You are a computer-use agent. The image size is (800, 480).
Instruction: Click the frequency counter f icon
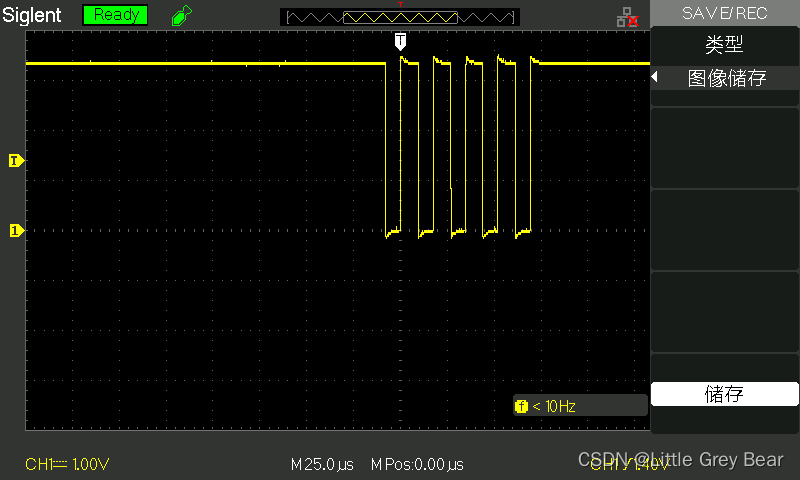coord(521,406)
